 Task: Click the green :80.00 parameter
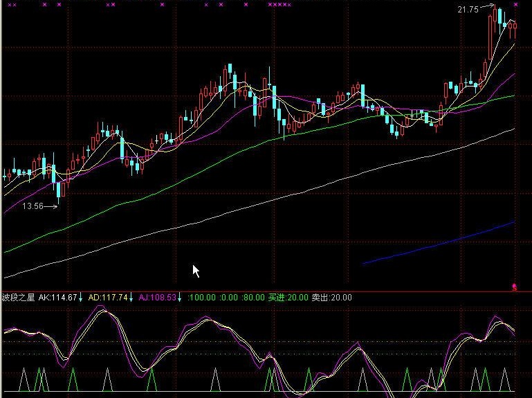253,298
